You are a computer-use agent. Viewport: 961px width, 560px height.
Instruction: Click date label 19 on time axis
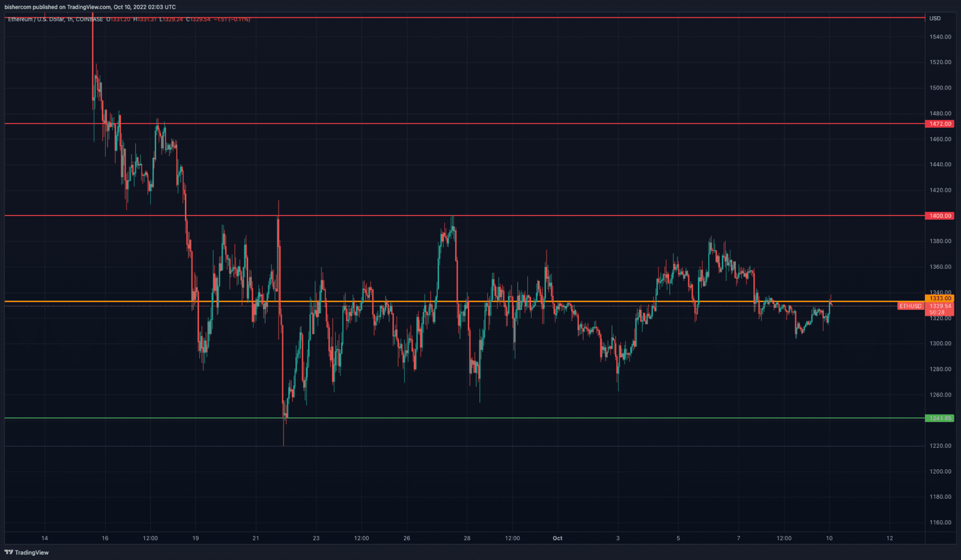tap(195, 538)
